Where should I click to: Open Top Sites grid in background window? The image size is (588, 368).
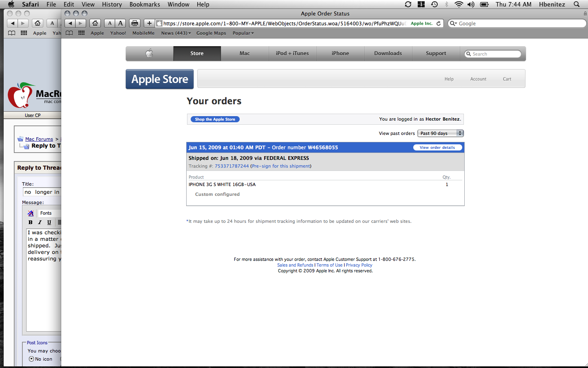click(24, 33)
